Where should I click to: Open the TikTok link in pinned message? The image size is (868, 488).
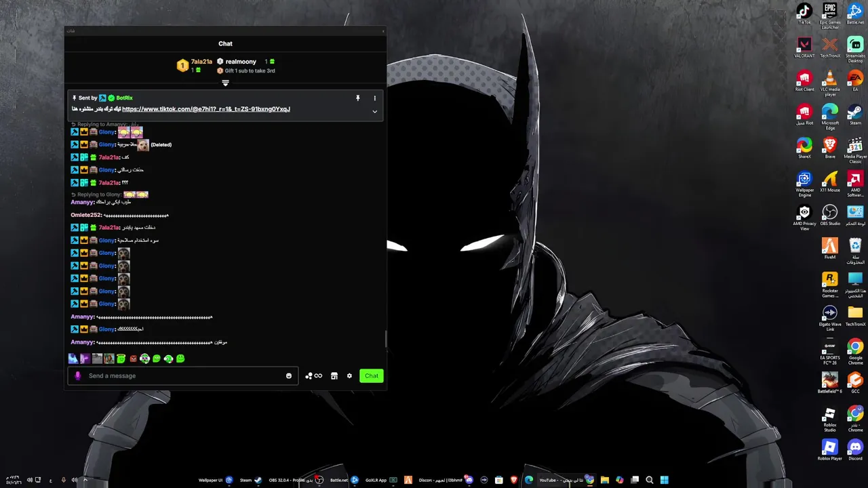(206, 109)
